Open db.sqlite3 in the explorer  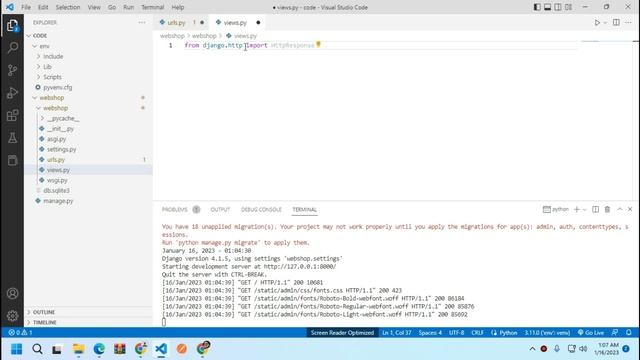[56, 191]
